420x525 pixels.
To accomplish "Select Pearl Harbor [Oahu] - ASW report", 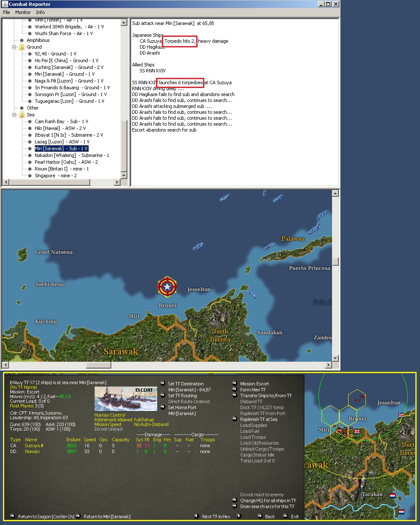I will (x=66, y=162).
